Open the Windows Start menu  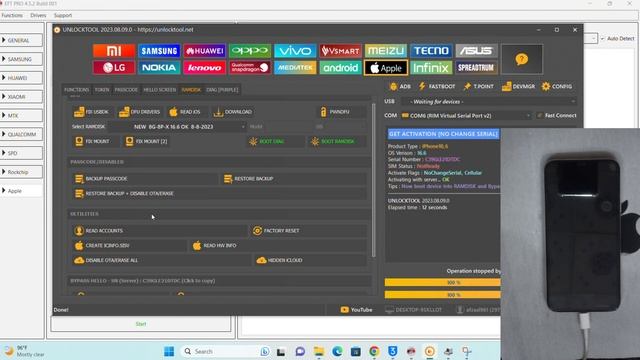169,351
